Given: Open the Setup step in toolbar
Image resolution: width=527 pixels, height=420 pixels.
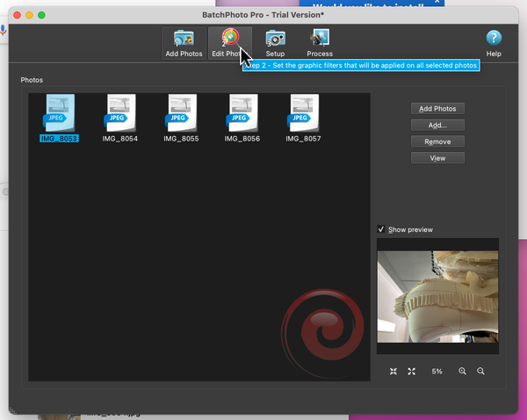Looking at the screenshot, I should click(x=275, y=42).
